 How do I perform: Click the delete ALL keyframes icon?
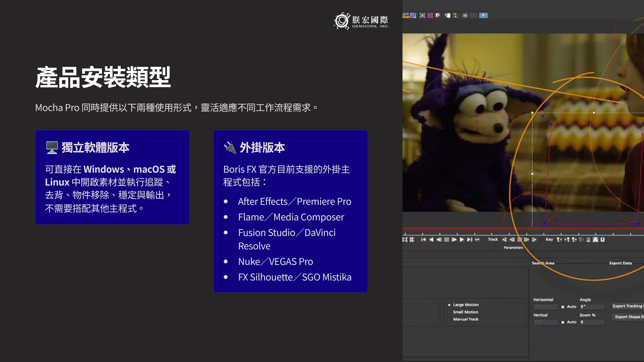click(x=588, y=239)
